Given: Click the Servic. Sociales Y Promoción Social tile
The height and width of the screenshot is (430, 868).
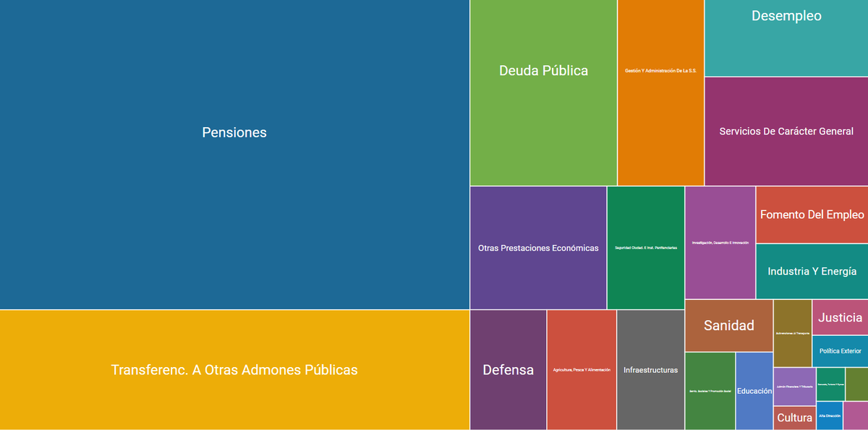Looking at the screenshot, I should [710, 391].
